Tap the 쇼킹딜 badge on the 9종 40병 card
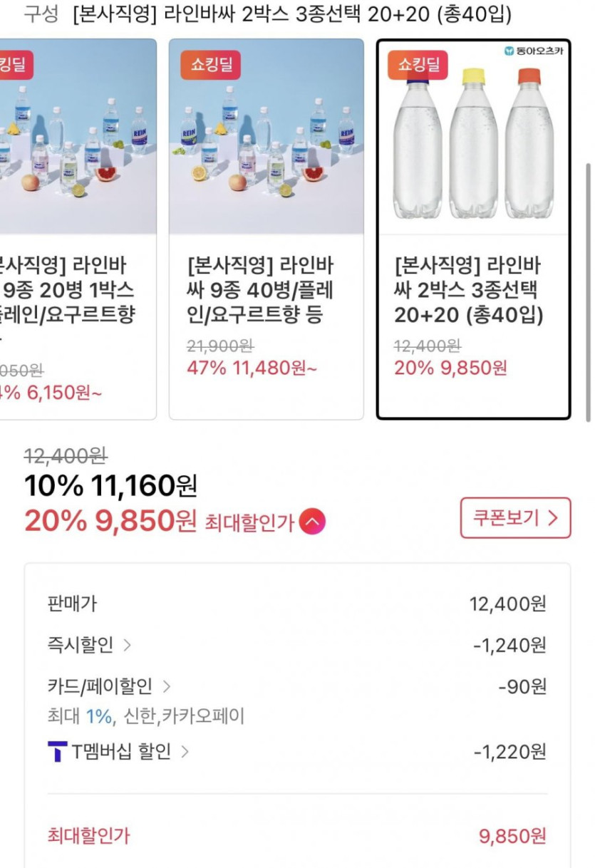 (210, 65)
